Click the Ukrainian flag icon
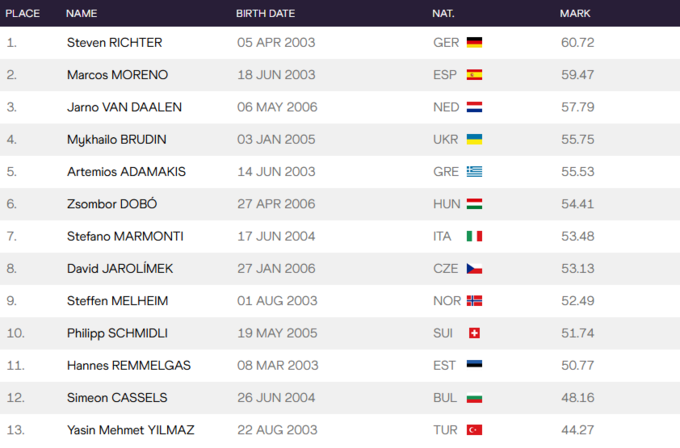Viewport: 680px width, 448px height. 474,139
